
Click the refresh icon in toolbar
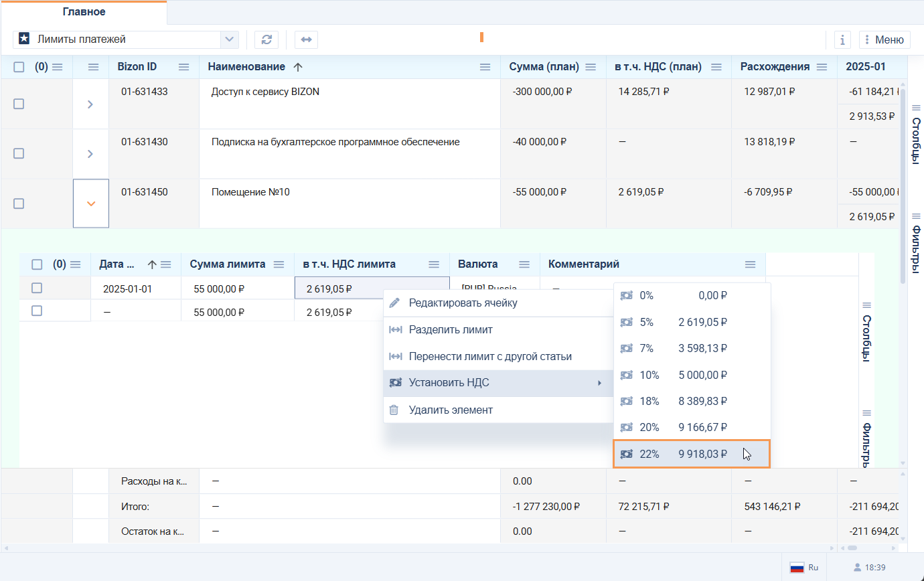pyautogui.click(x=266, y=39)
